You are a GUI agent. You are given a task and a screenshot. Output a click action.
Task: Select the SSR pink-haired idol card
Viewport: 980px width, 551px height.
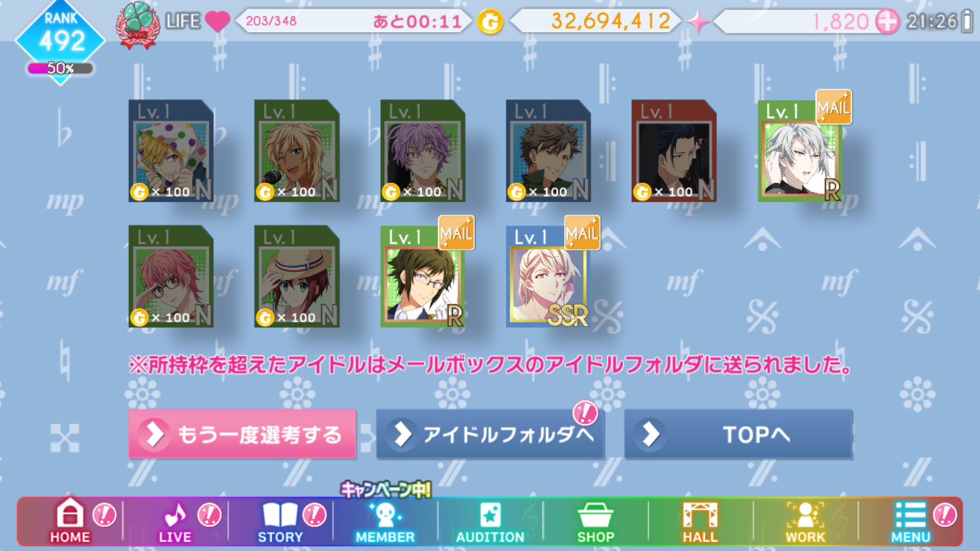pyautogui.click(x=549, y=276)
